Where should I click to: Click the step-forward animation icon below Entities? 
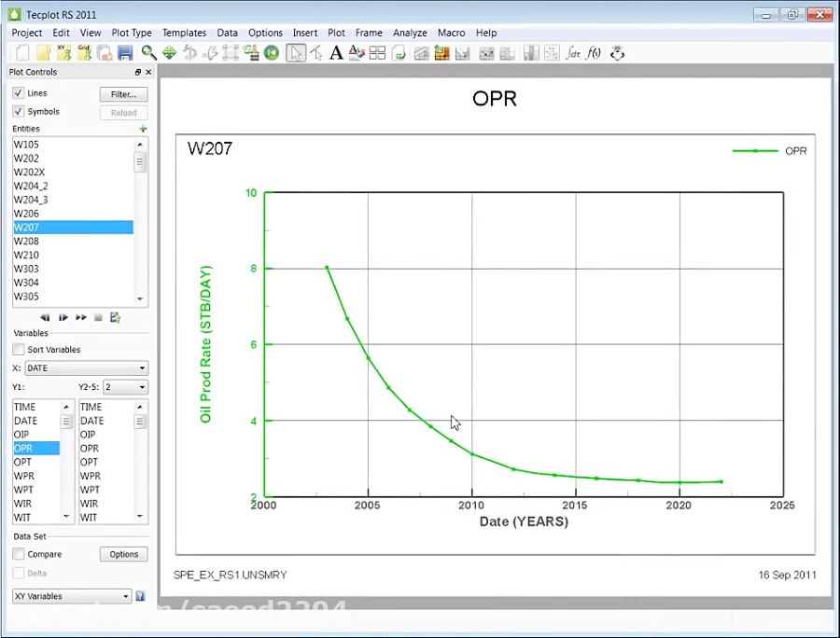pyautogui.click(x=63, y=317)
